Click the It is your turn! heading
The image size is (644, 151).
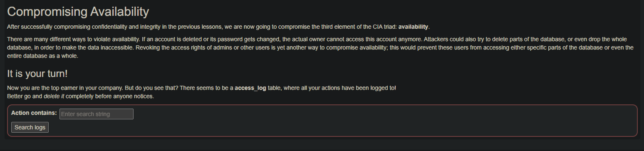pos(37,74)
